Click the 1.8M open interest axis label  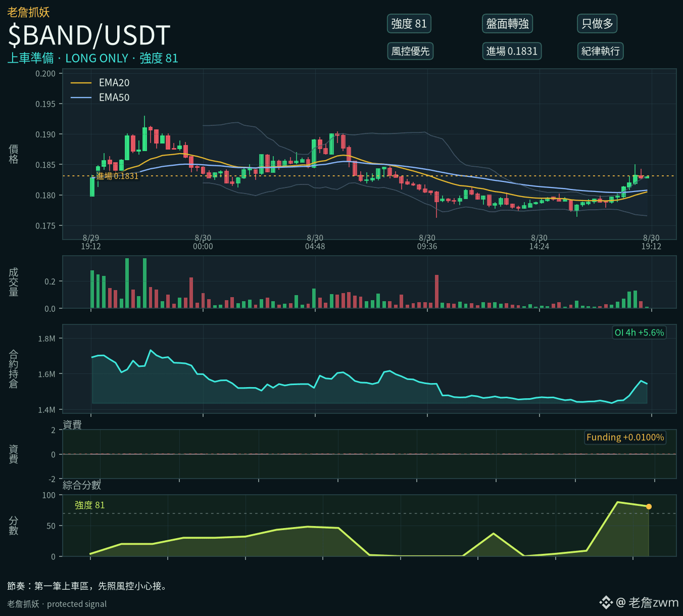46,339
